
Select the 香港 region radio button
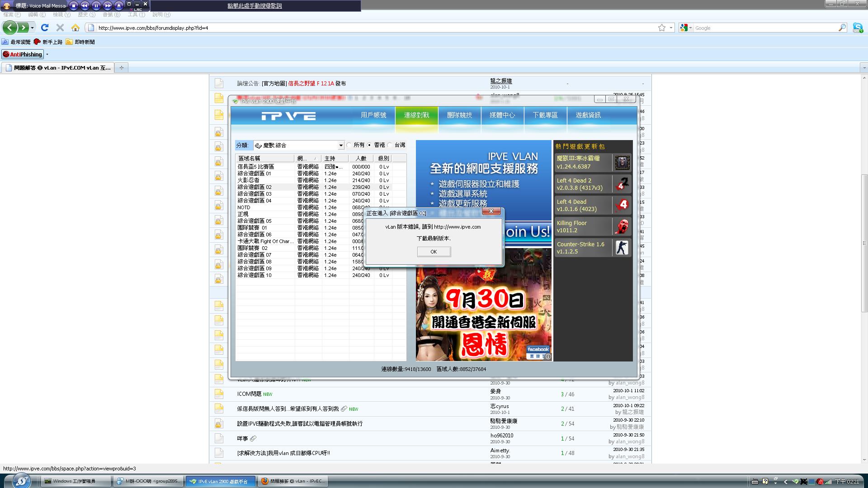(369, 145)
